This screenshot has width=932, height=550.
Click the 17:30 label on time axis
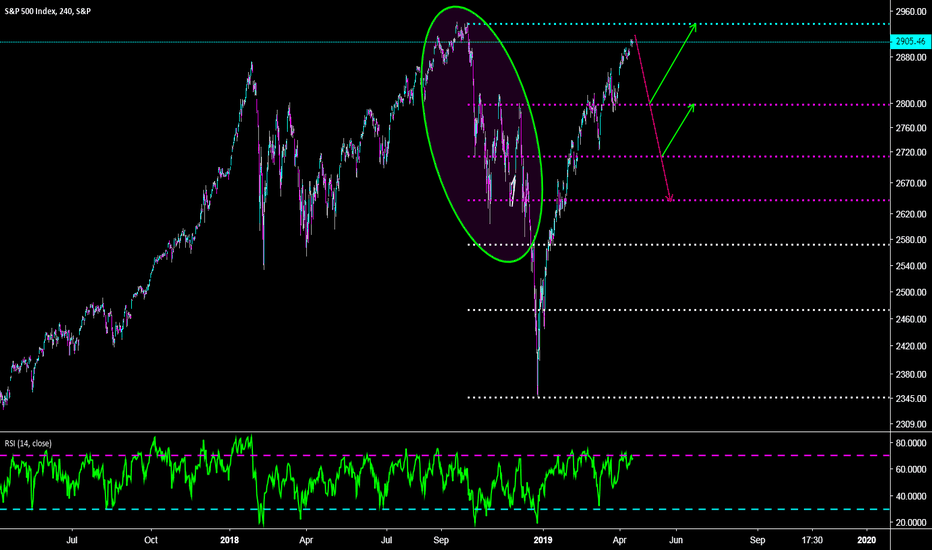812,540
